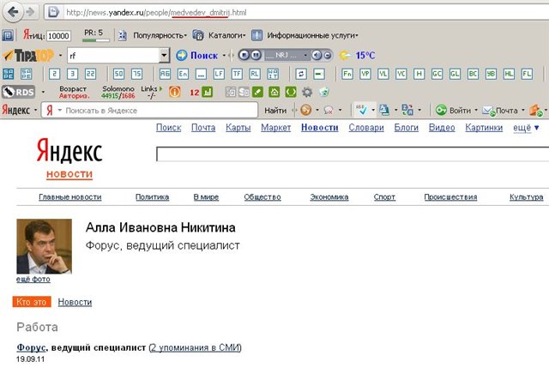Click the browser Forward arrow button
549x392 pixels.
31,12
